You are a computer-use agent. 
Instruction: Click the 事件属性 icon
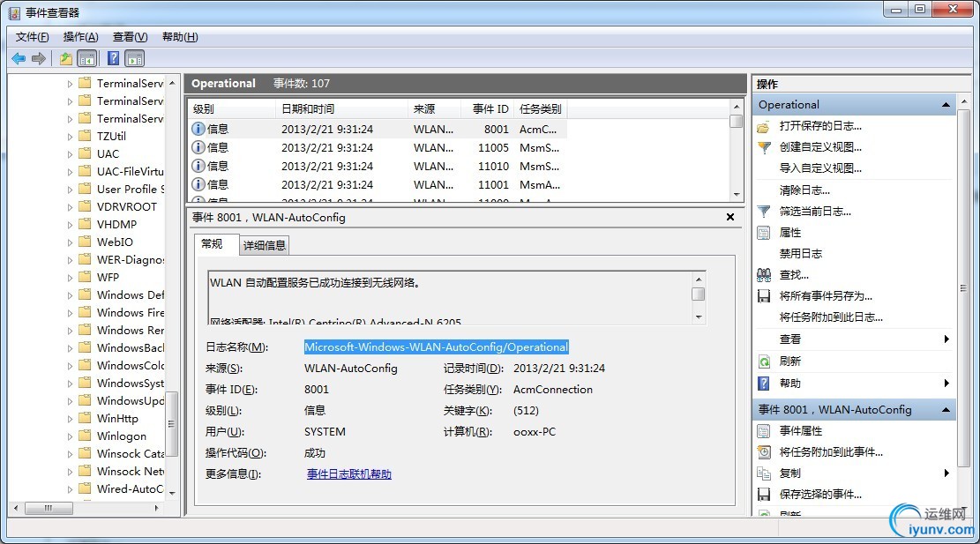point(764,431)
